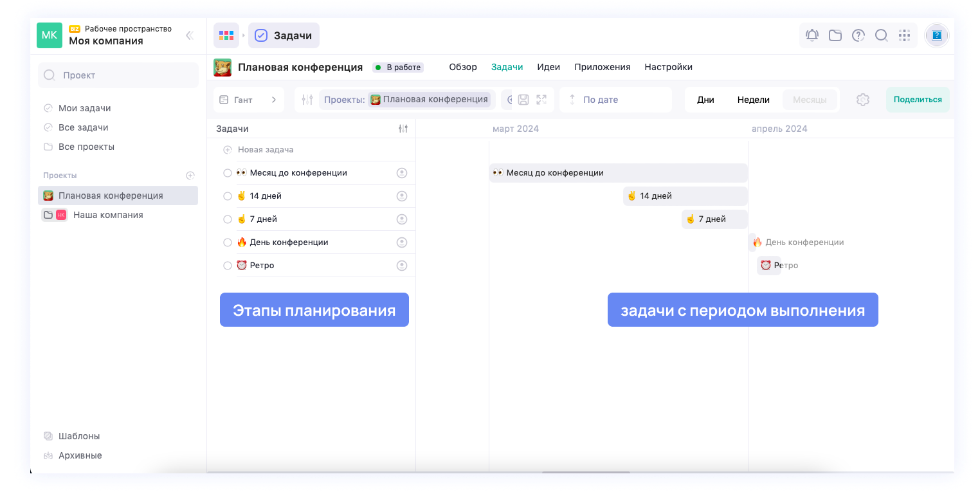Switch timeline scale to Недели

point(753,99)
